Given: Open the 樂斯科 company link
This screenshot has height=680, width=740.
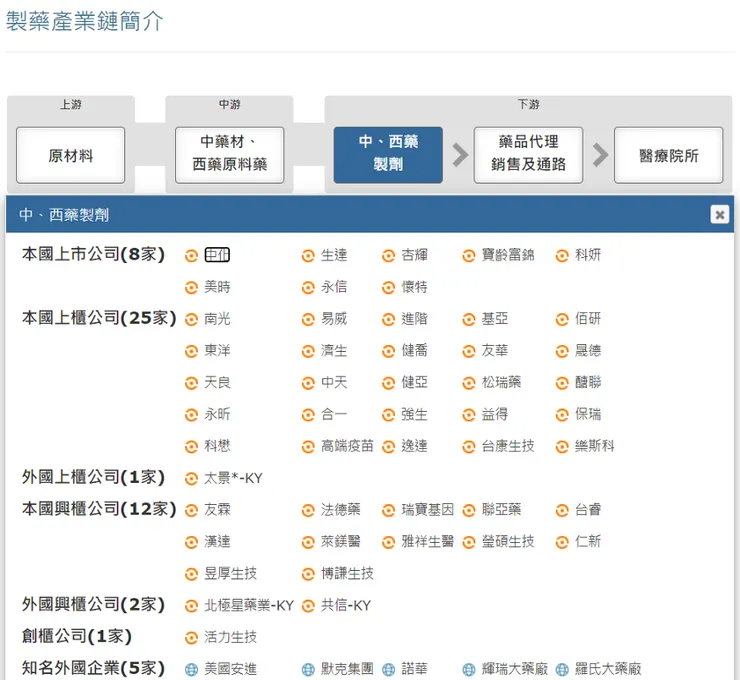Looking at the screenshot, I should click(x=594, y=446).
